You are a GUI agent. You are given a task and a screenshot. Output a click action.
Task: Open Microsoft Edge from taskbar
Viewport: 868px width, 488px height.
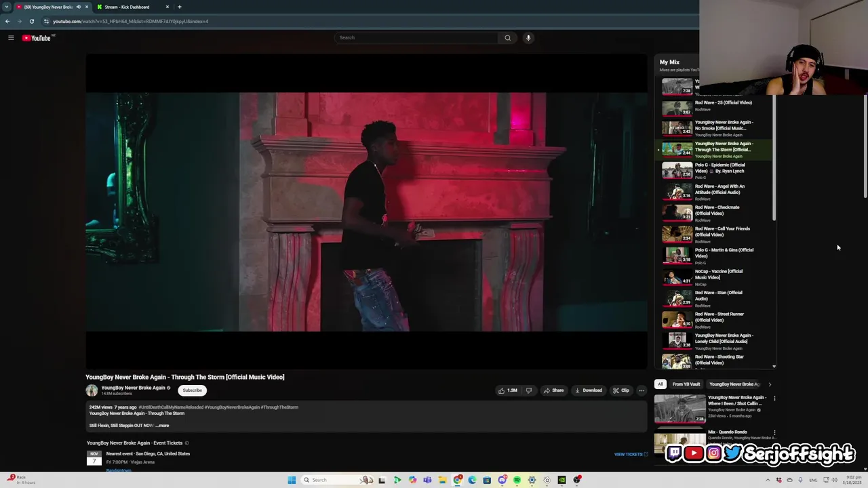point(472,480)
